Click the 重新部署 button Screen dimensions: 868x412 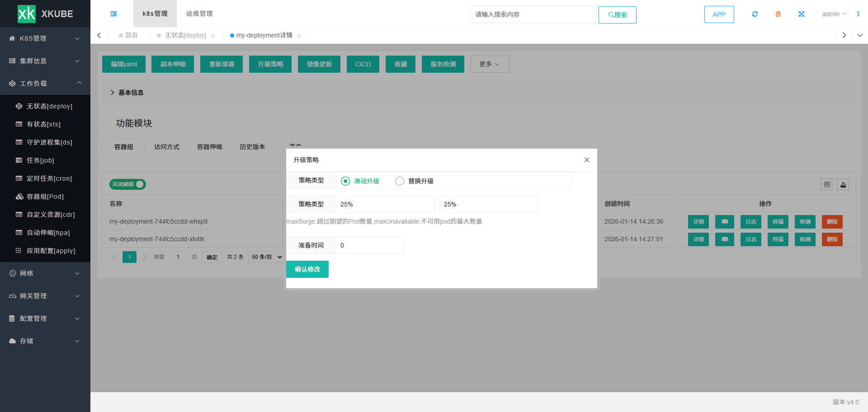222,64
